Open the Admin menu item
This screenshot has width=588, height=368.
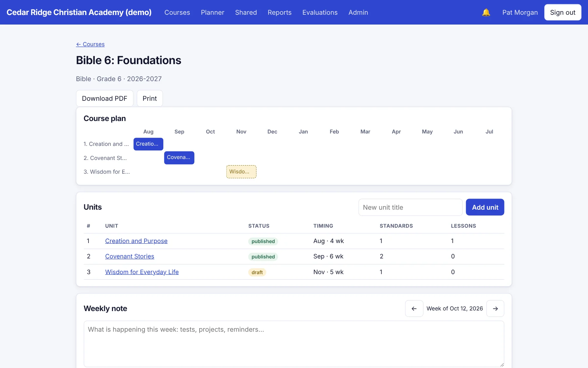(358, 12)
